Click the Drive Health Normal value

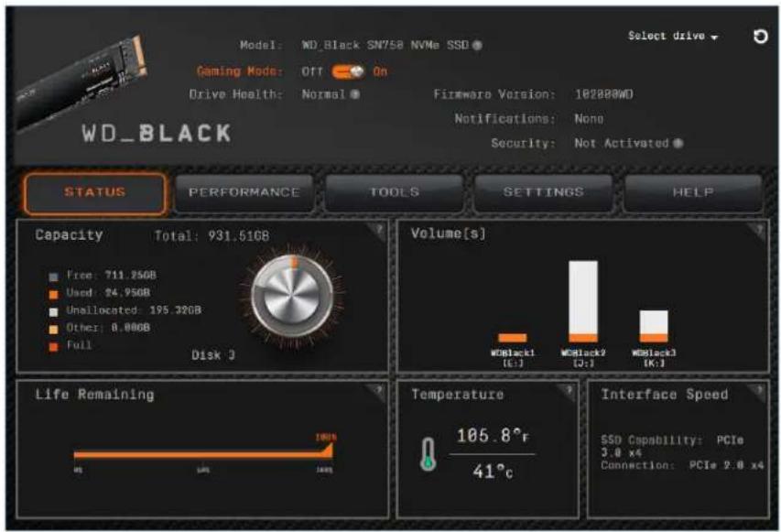(x=323, y=94)
